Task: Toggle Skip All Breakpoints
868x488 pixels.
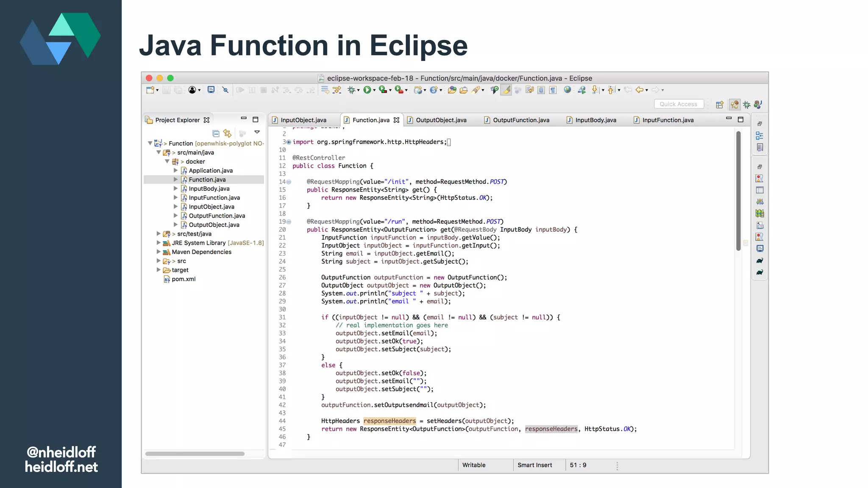Action: click(225, 90)
